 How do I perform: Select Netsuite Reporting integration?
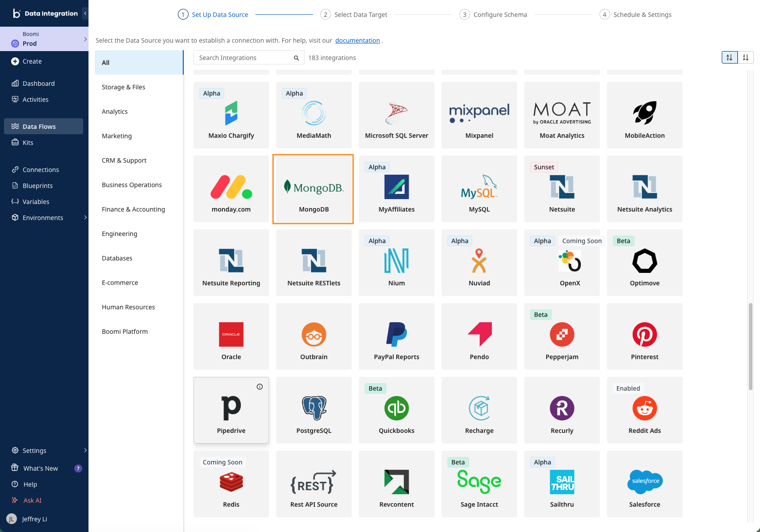click(231, 263)
